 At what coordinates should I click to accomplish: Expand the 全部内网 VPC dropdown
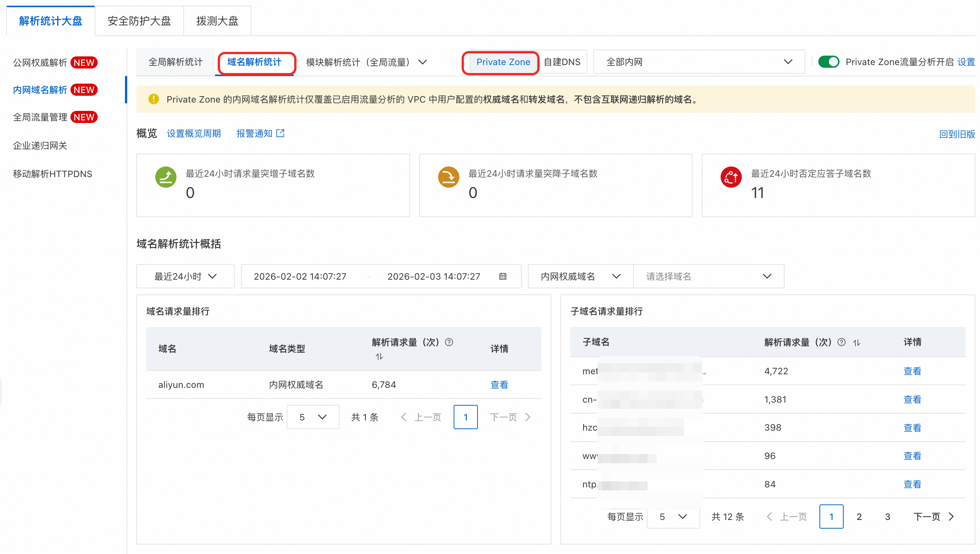click(699, 62)
